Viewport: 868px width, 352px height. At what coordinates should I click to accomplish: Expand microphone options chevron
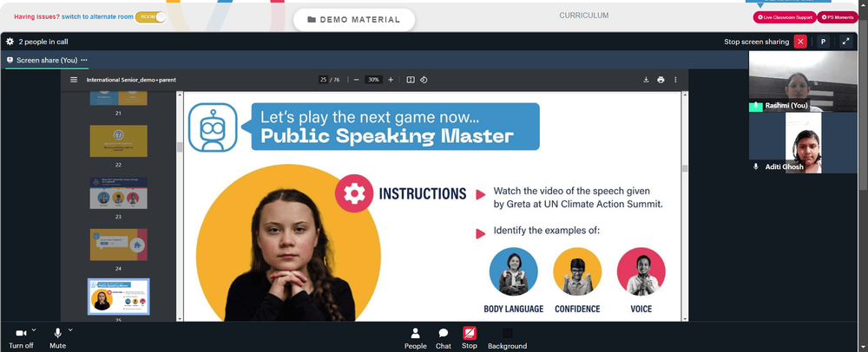[70, 330]
